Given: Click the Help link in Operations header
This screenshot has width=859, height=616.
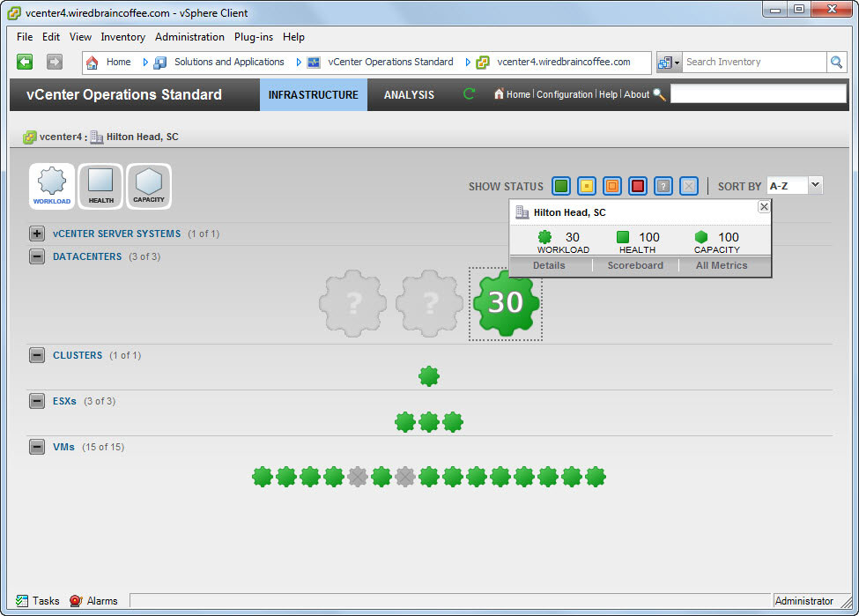Looking at the screenshot, I should click(608, 94).
